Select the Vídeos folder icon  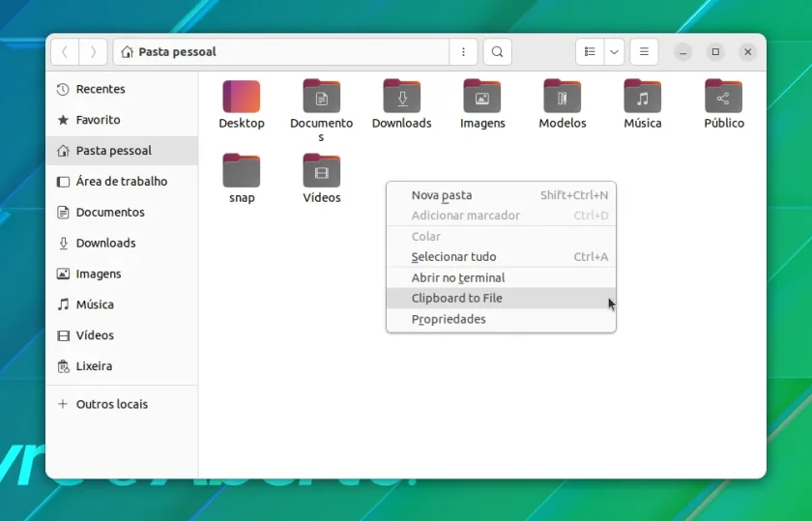[x=322, y=170]
